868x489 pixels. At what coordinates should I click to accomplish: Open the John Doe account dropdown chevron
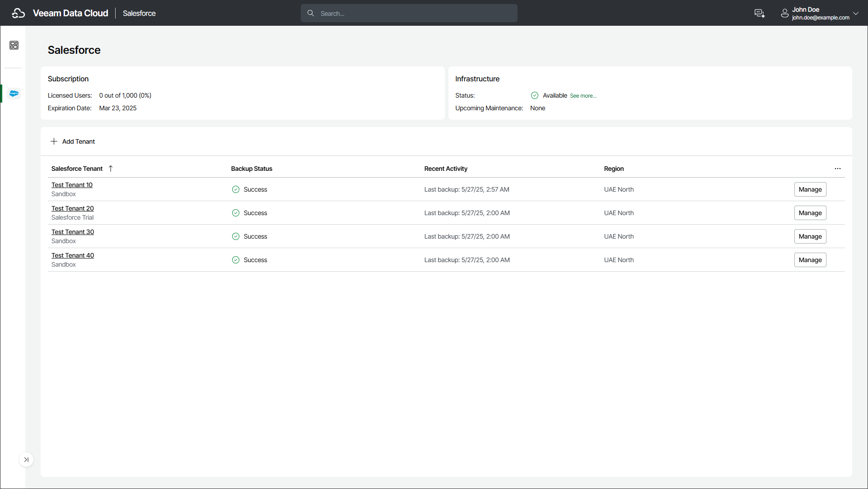click(x=856, y=14)
